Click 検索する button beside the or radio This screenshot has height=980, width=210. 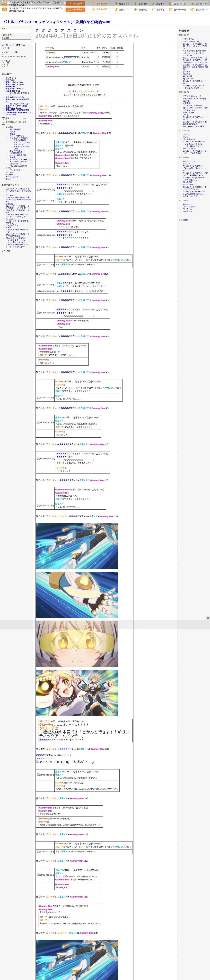(x=20, y=45)
